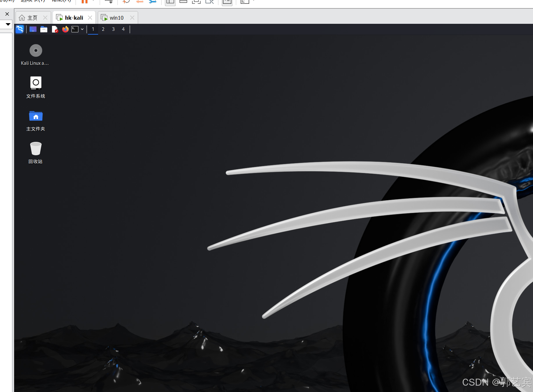Viewport: 533px width, 392px height.
Task: Switch to workspace 1
Action: (x=93, y=29)
